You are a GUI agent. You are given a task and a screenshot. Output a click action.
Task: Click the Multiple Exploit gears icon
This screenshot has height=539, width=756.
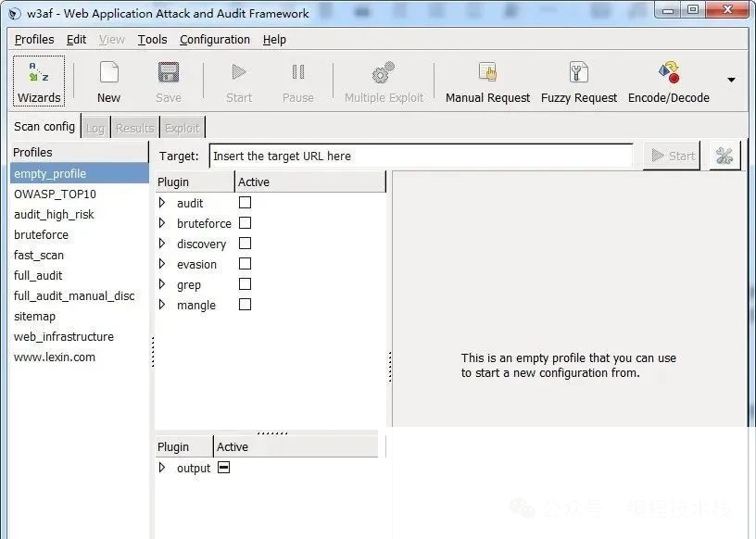[x=384, y=73]
